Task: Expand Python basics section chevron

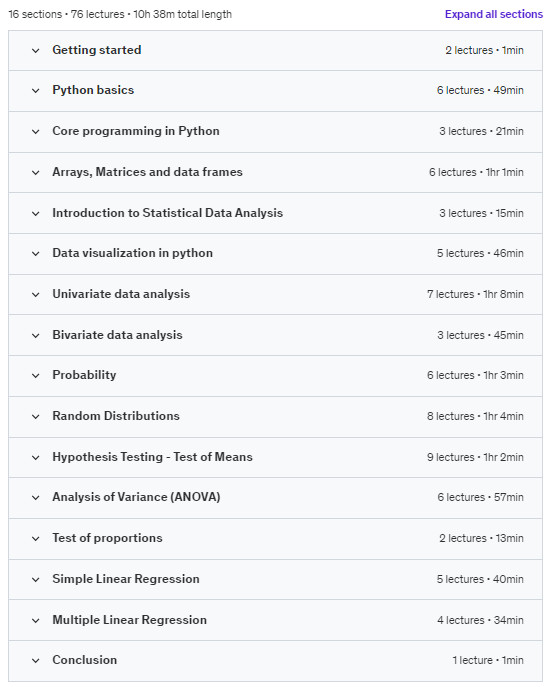Action: [x=35, y=91]
